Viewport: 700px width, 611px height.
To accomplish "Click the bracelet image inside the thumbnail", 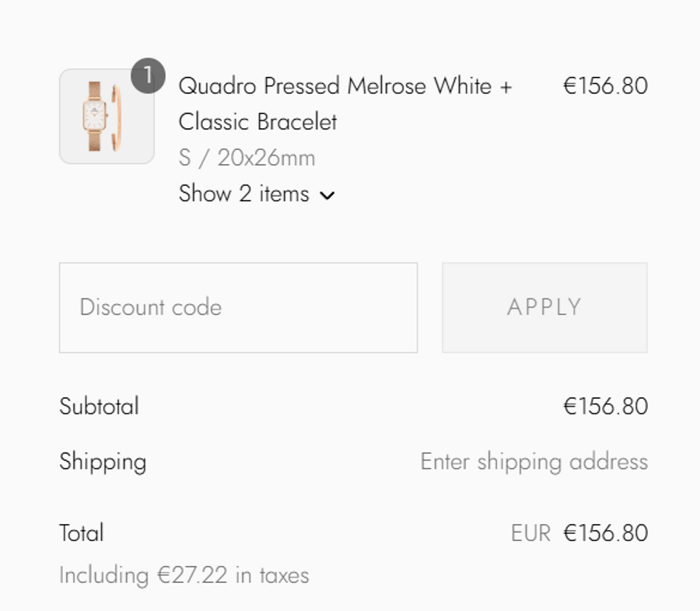I will point(117,117).
